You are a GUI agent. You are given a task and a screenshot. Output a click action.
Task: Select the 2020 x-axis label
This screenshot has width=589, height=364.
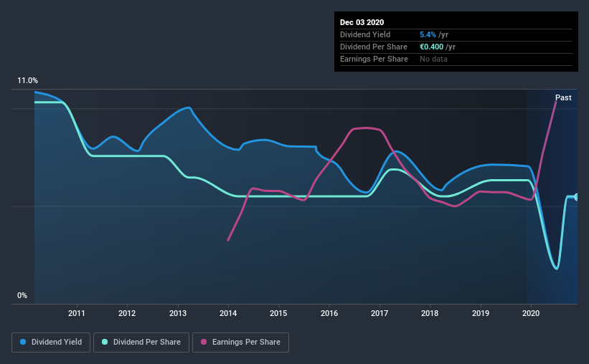pyautogui.click(x=531, y=313)
